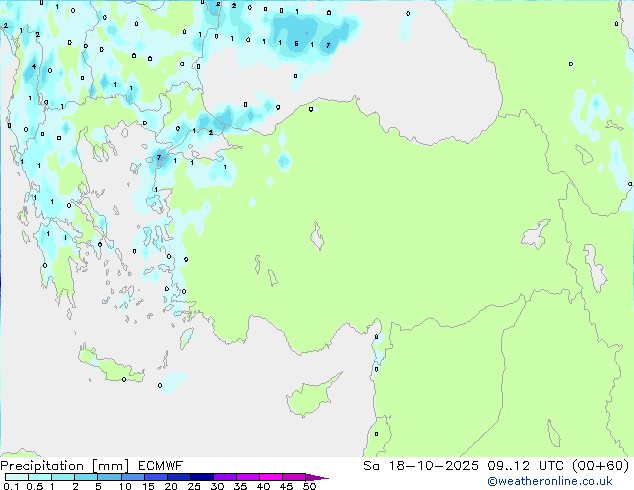
Task: Choose the 25–30 mm dark blue swatch
Action: point(201,477)
